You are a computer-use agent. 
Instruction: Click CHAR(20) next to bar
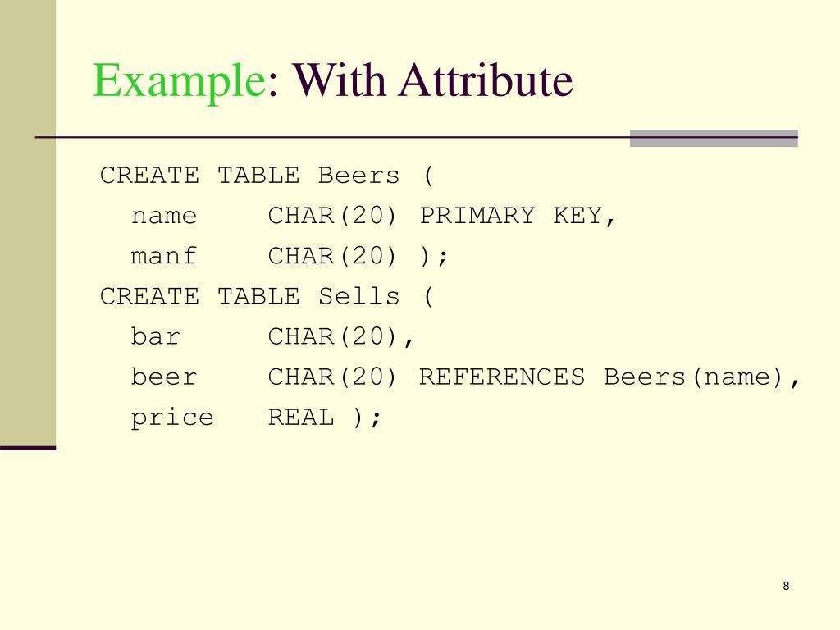332,336
